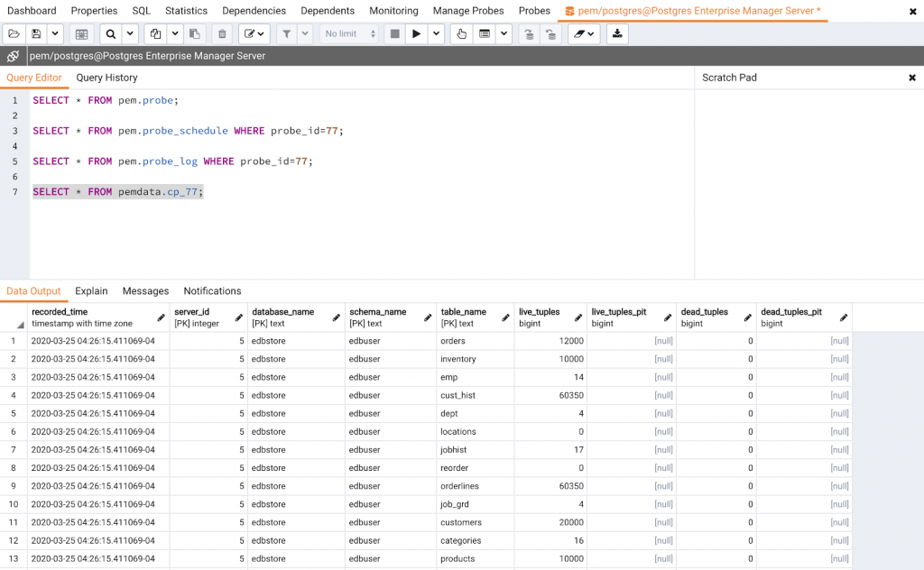Click the Filter funnel icon
924x570 pixels.
[286, 34]
